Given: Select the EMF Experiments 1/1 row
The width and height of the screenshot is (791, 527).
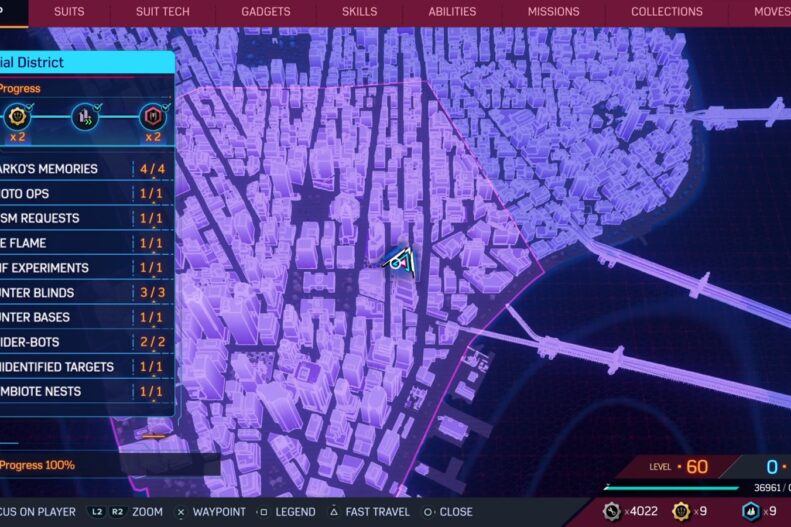Looking at the screenshot, I should (x=86, y=268).
